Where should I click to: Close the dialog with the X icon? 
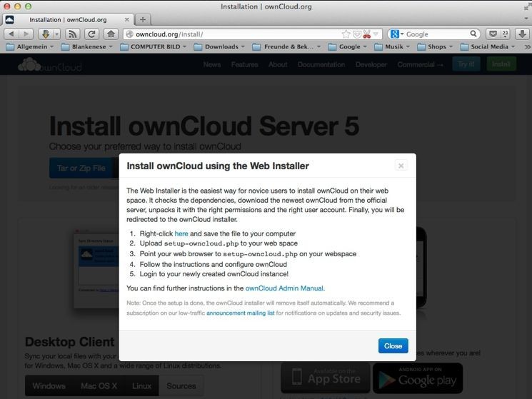point(401,166)
